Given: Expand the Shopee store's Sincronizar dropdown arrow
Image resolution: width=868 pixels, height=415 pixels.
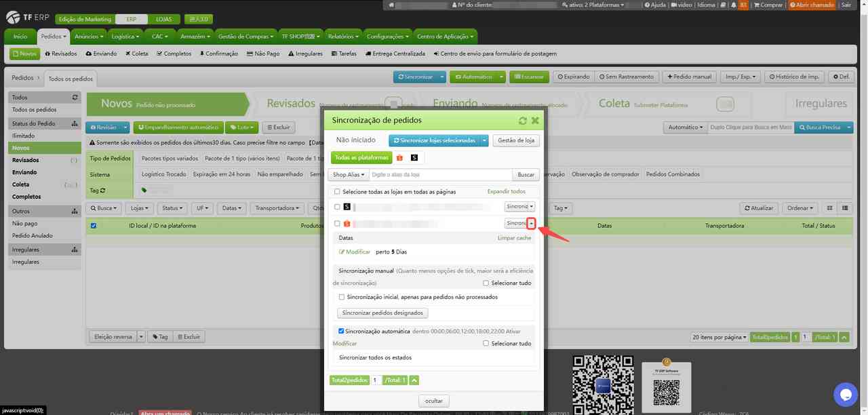Looking at the screenshot, I should coord(532,223).
